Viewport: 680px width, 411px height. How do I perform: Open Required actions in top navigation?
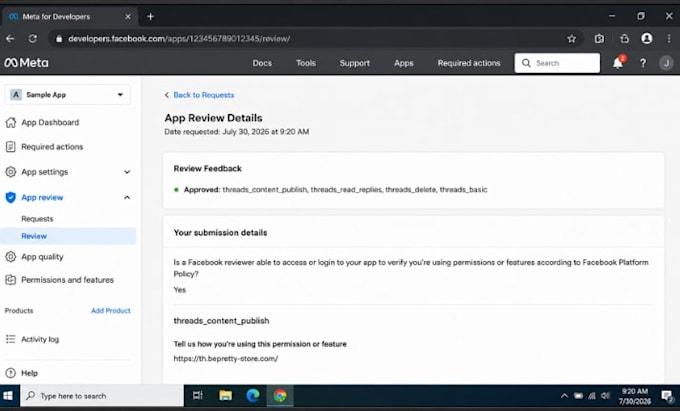pyautogui.click(x=469, y=63)
